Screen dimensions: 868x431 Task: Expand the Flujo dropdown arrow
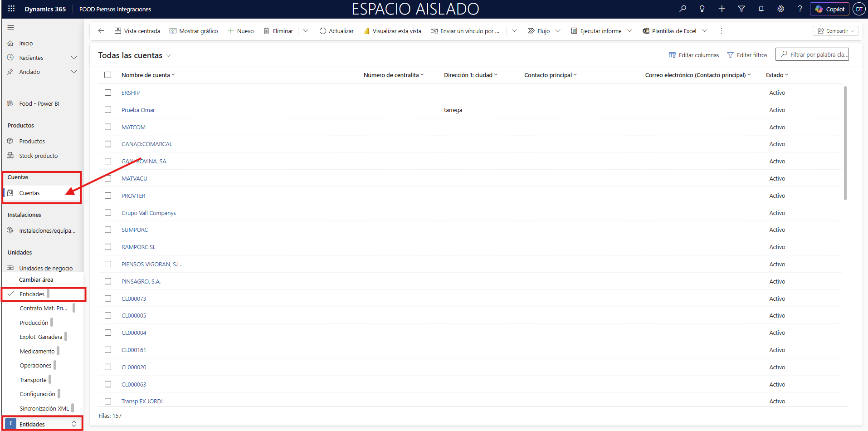coord(558,31)
